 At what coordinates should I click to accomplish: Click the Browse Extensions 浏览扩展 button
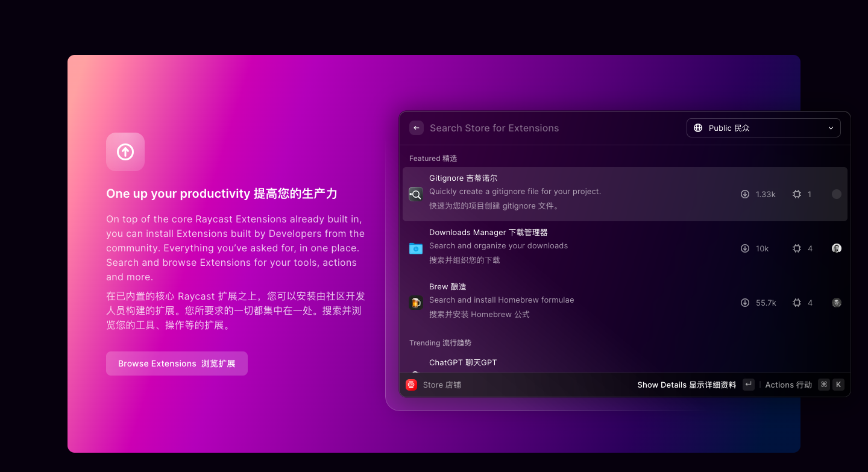(x=177, y=363)
